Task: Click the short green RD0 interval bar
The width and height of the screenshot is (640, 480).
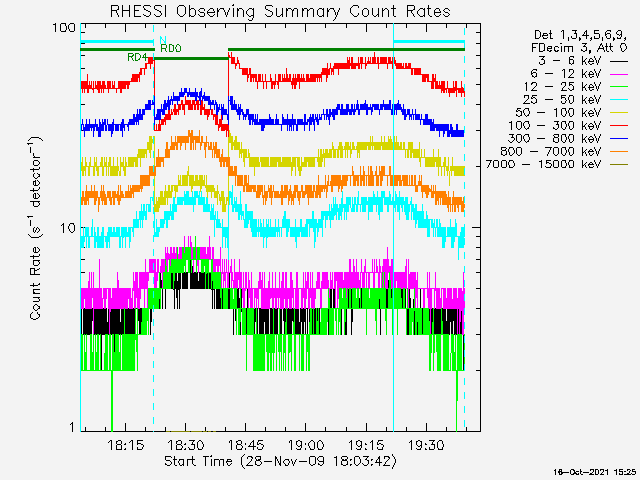Action: point(191,58)
